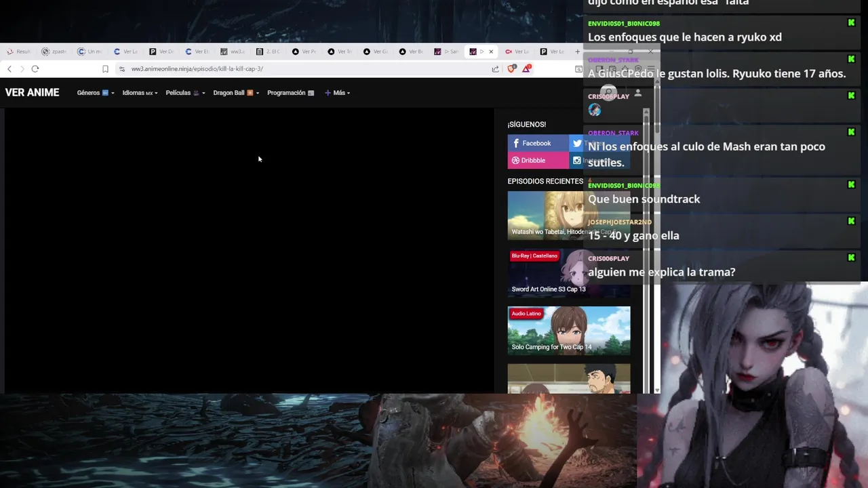Expand the Más dropdown menu
The image size is (868, 488).
[337, 93]
